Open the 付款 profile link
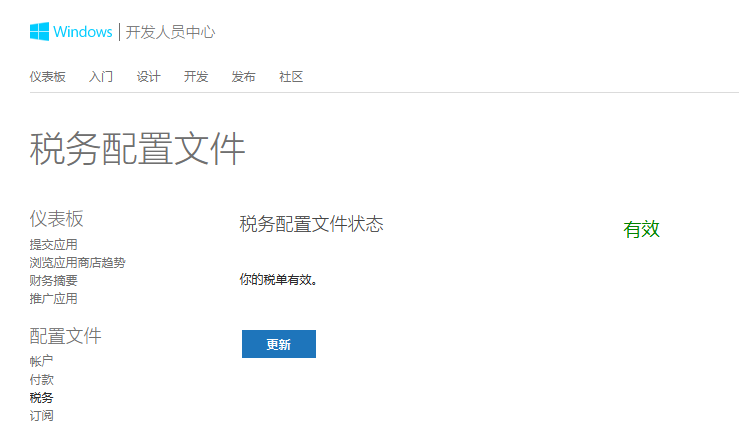739x442 pixels. (x=41, y=379)
